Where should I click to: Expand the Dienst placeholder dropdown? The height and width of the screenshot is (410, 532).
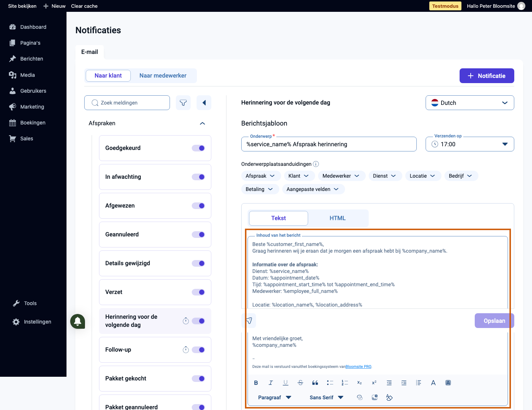(x=385, y=176)
